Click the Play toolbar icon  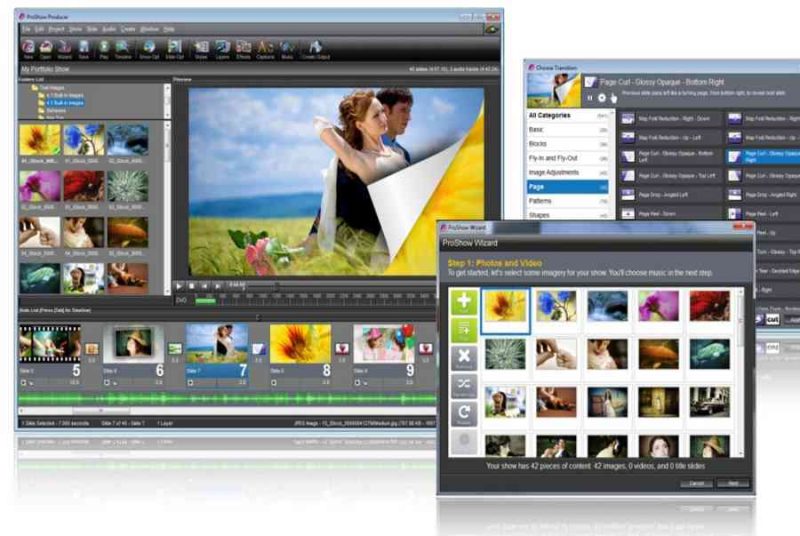(x=104, y=48)
